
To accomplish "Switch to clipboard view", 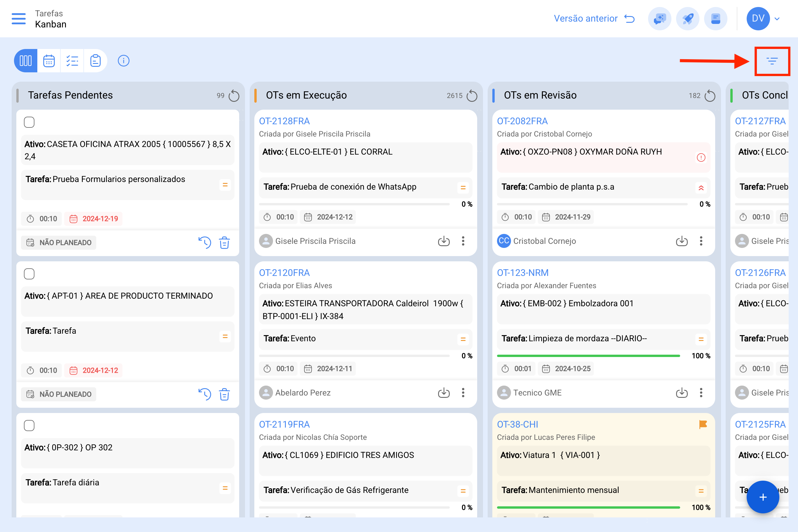I will (95, 61).
